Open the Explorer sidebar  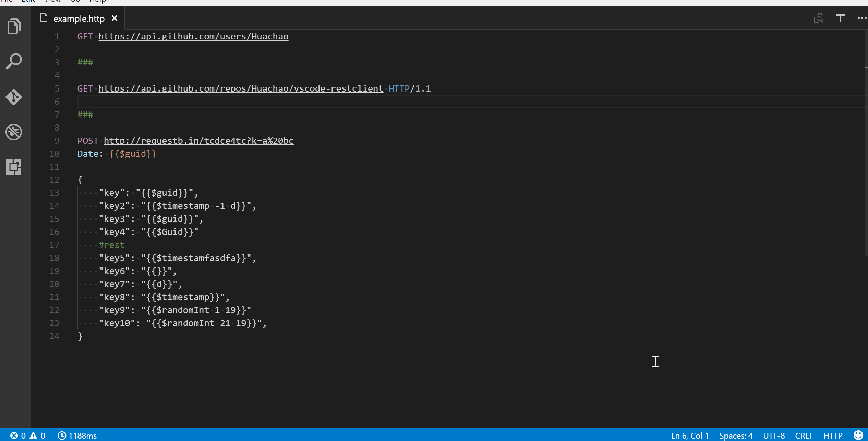pos(14,26)
